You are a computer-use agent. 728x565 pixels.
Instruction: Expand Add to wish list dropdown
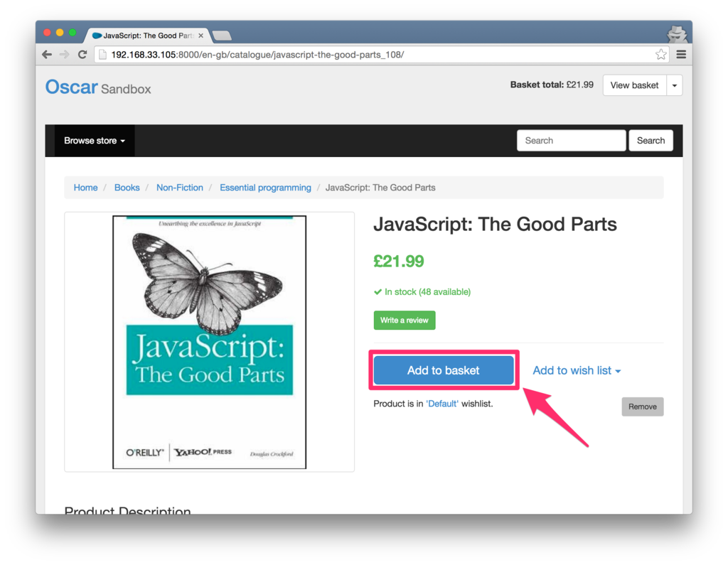576,370
